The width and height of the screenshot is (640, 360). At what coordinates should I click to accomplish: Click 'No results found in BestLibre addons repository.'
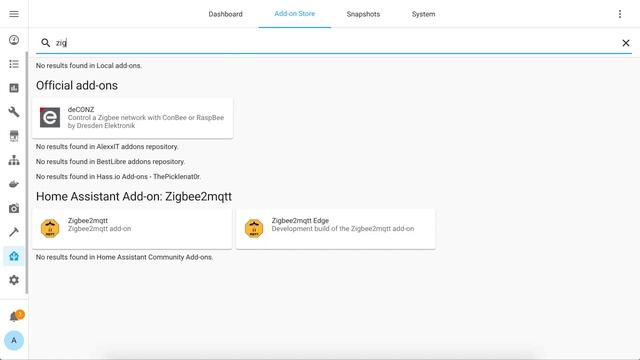(x=111, y=162)
